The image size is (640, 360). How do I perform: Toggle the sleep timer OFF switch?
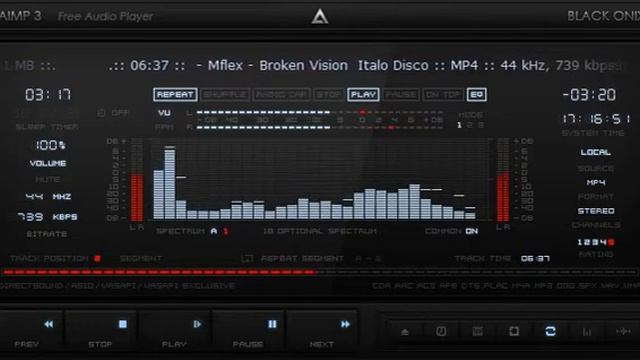click(x=114, y=113)
